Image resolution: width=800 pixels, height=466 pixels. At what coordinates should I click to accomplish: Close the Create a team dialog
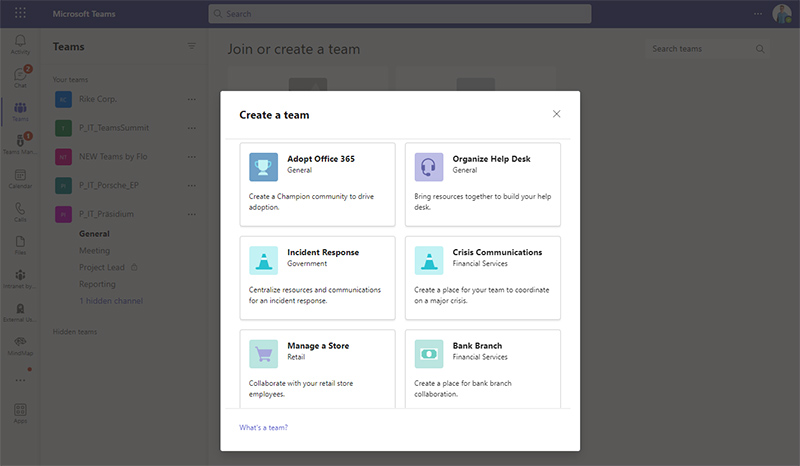(557, 114)
